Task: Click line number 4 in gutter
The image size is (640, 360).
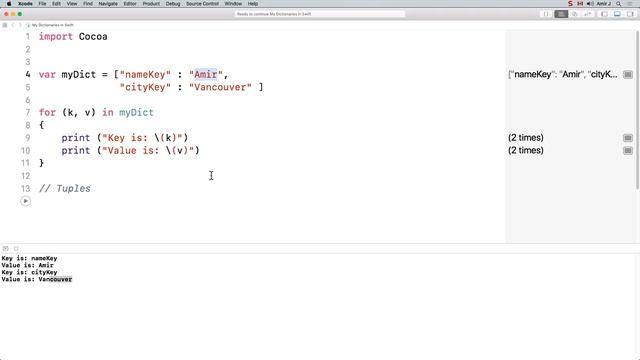Action: pos(28,74)
